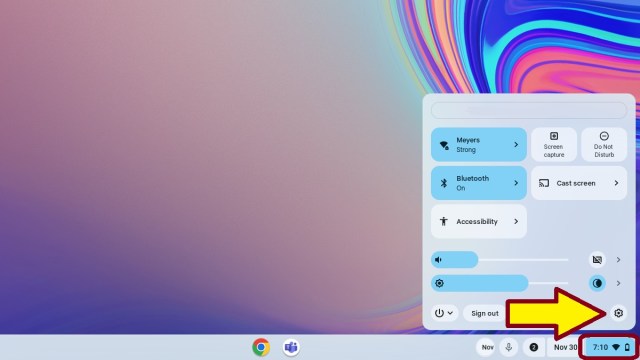Click the Sign out button

point(484,313)
